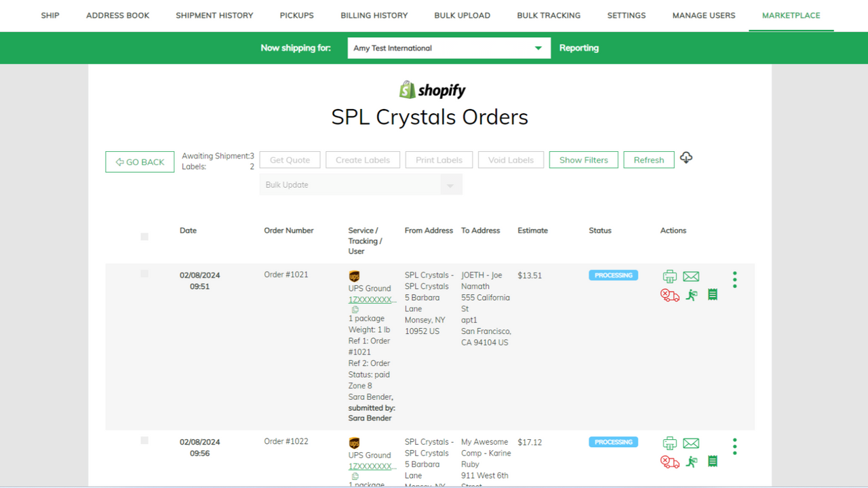Open BILLING HISTORY tab
This screenshot has height=488, width=868.
point(374,15)
